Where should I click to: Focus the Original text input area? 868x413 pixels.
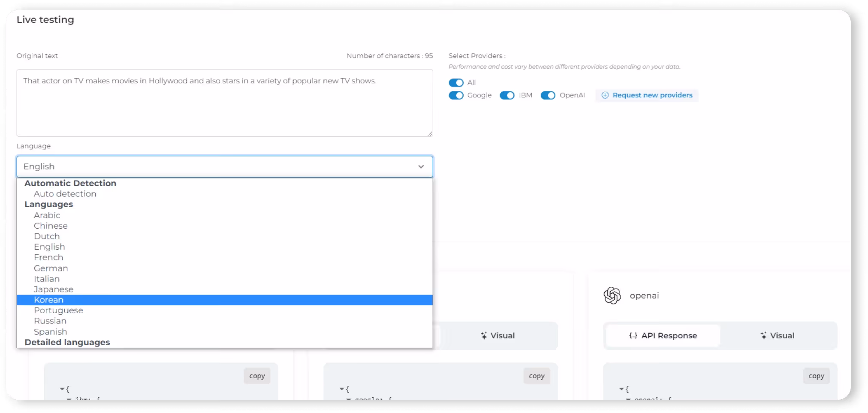pyautogui.click(x=225, y=103)
